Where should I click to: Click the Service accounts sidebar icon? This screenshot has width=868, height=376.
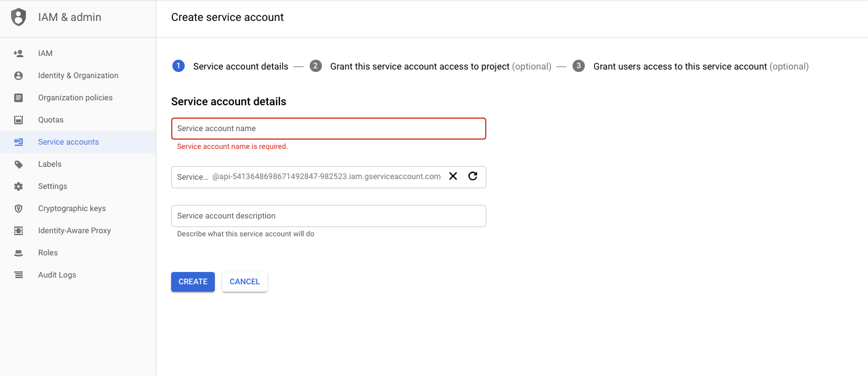pos(18,142)
